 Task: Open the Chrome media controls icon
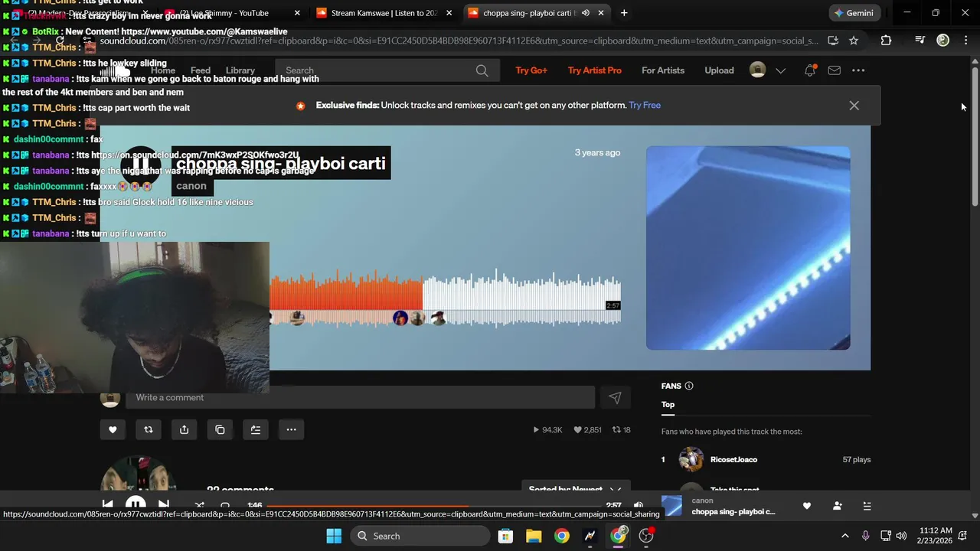(x=920, y=41)
